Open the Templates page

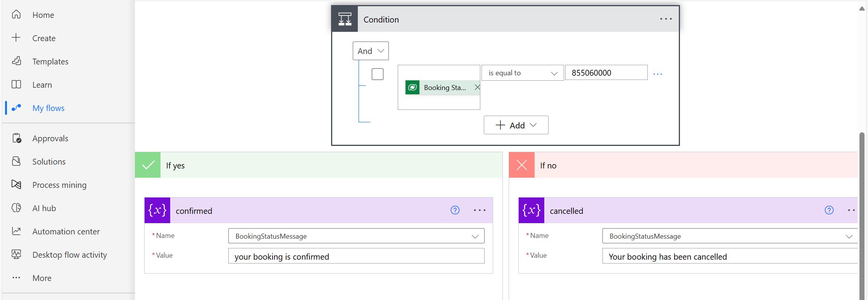tap(50, 61)
